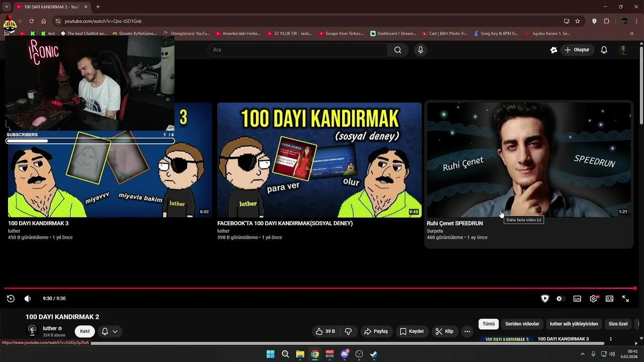Screen dimensions: 644x362
Task: Expand the hidden bookmarks chevron
Action: (x=632, y=34)
